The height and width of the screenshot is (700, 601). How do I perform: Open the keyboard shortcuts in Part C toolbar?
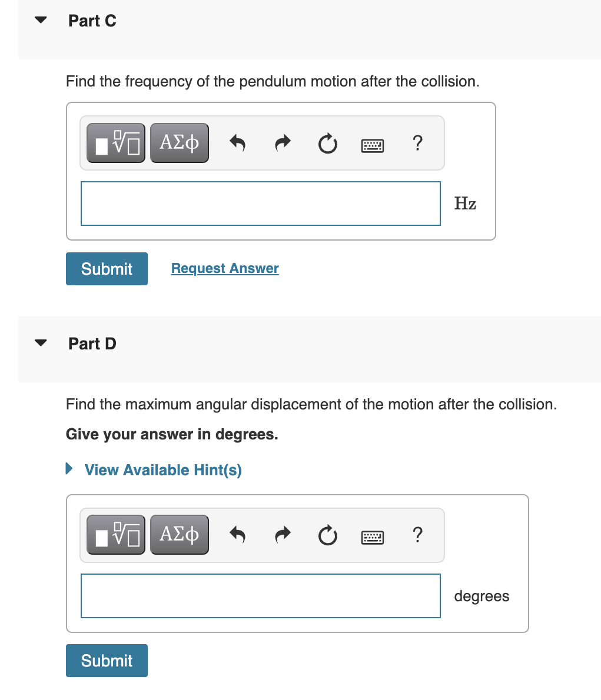pyautogui.click(x=373, y=145)
